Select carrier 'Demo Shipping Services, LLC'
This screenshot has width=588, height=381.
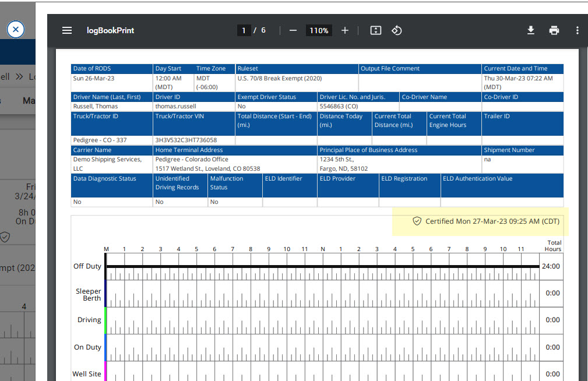107,164
